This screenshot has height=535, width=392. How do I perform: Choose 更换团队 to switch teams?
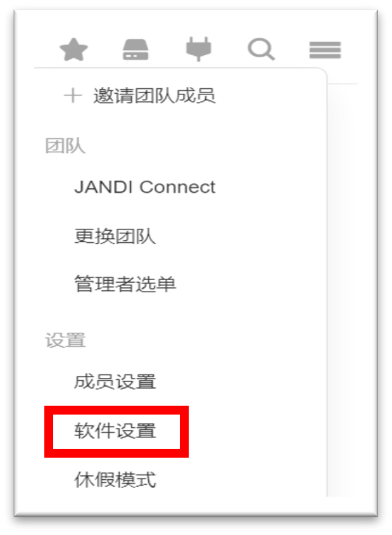click(115, 236)
